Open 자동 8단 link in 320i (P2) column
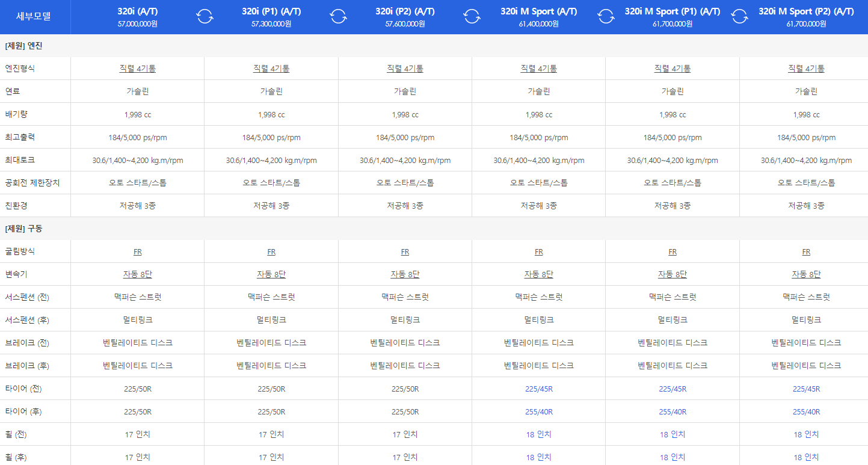 (405, 274)
